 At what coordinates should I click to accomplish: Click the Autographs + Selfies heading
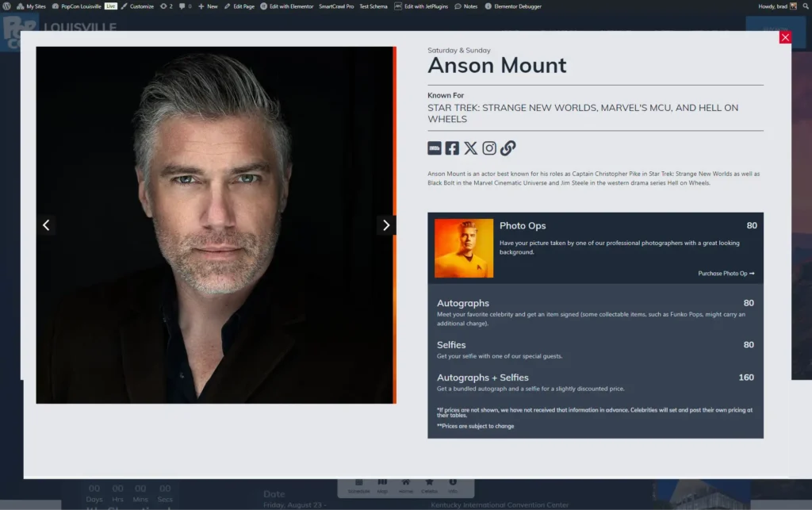(483, 378)
